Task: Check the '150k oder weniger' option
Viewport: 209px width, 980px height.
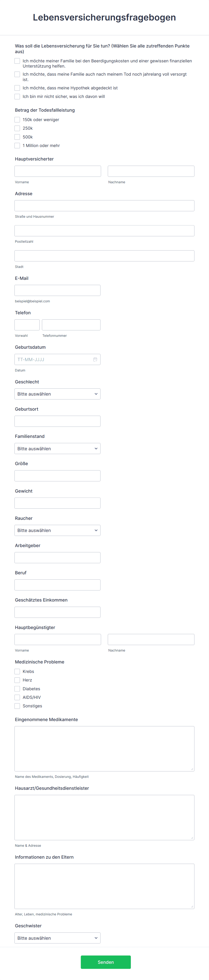Action: tap(17, 120)
